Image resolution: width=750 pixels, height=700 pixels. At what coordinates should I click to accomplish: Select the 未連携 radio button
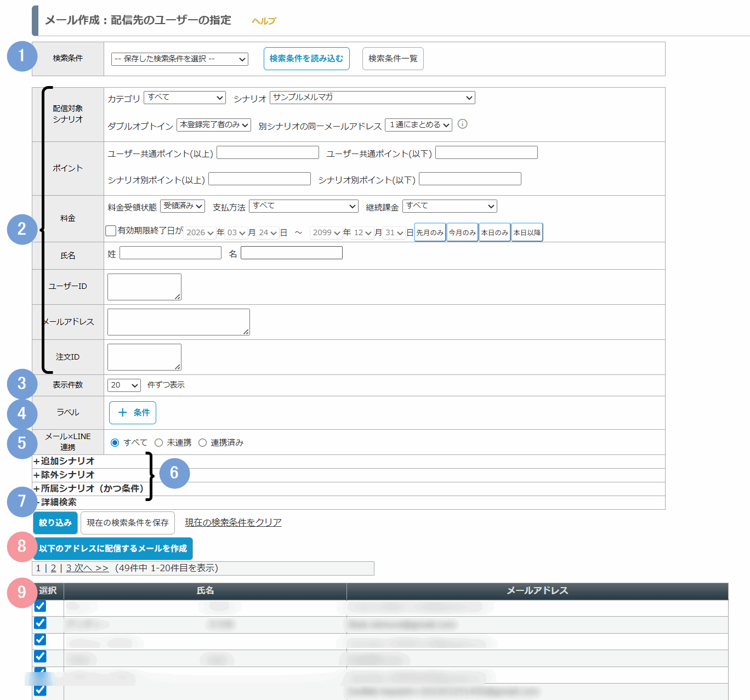(x=159, y=443)
